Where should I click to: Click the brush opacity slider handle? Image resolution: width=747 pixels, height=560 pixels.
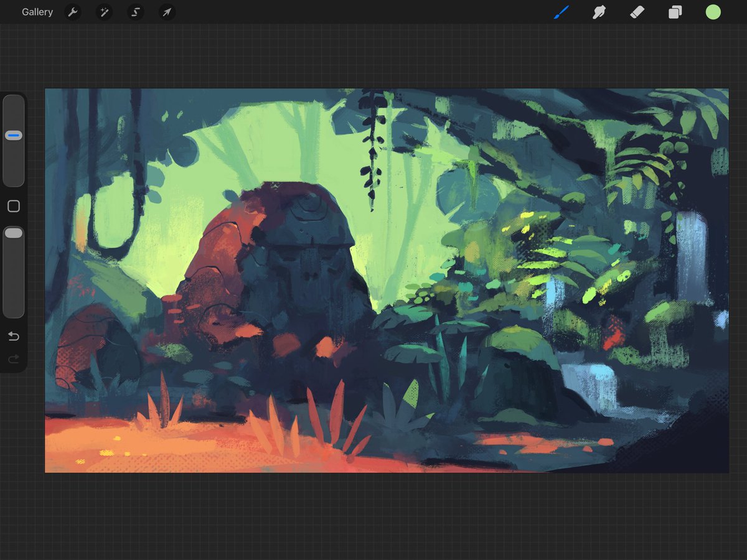tap(14, 233)
